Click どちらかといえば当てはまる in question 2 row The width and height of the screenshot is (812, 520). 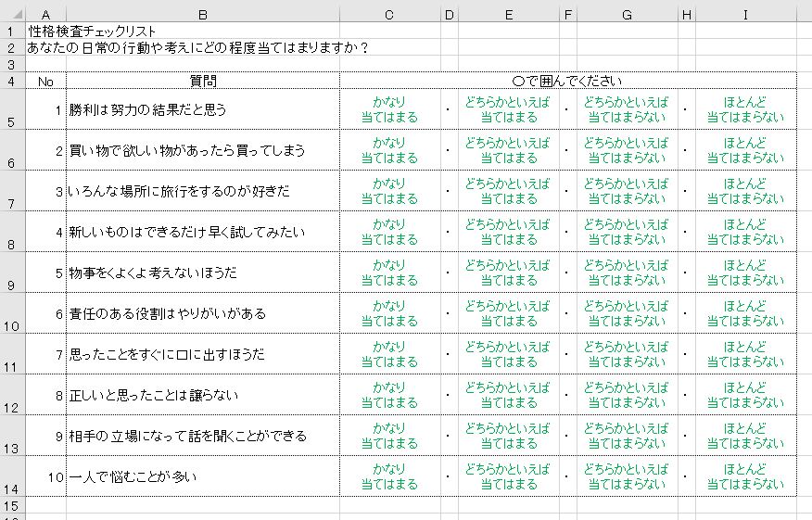coord(509,150)
